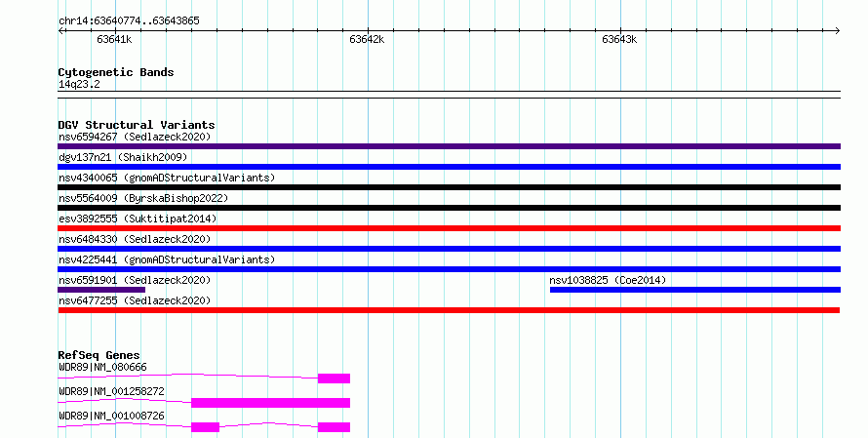Open variant nsv4340065 (gnomADStructuralVariants) label

point(167,178)
